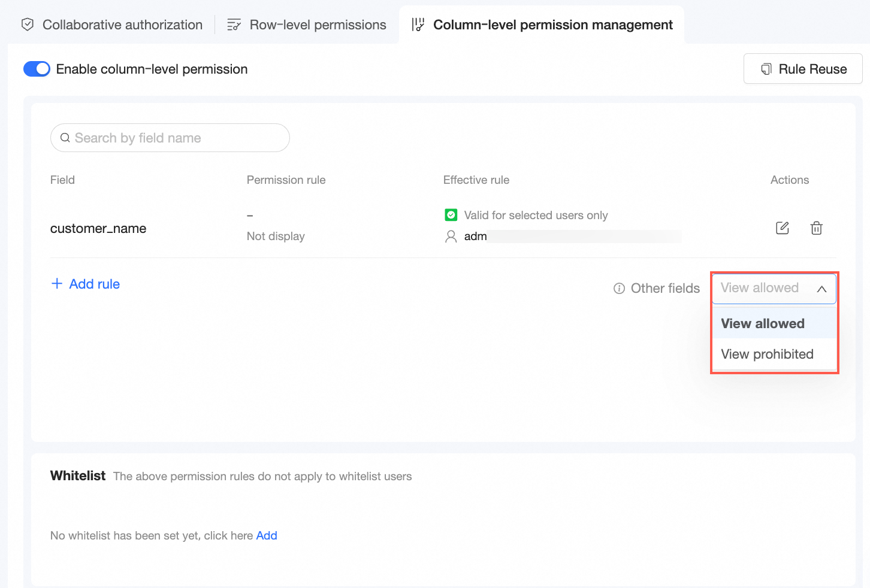Open the Row-level permissions tab
The width and height of the screenshot is (870, 588).
318,25
